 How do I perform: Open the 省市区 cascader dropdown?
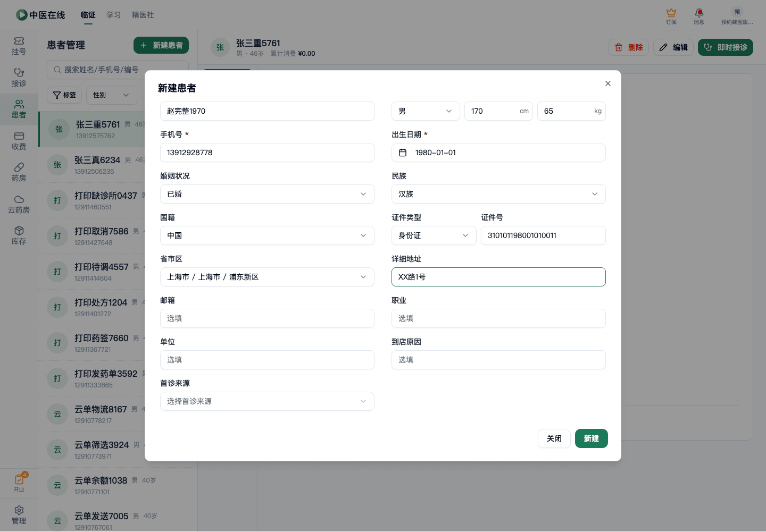click(267, 277)
